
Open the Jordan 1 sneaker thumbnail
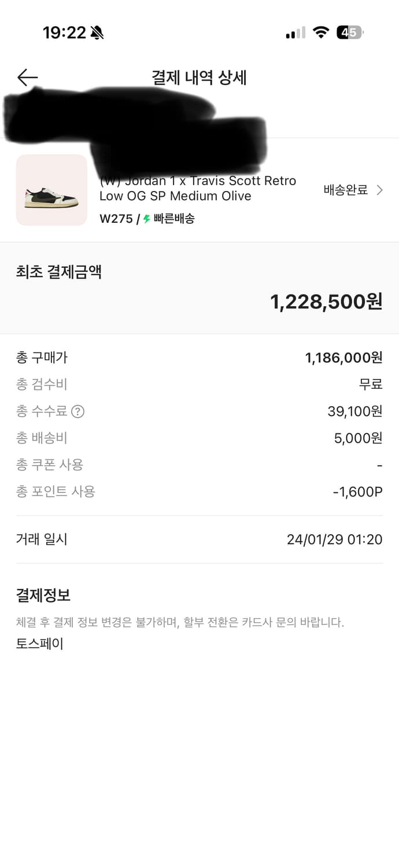click(x=51, y=190)
